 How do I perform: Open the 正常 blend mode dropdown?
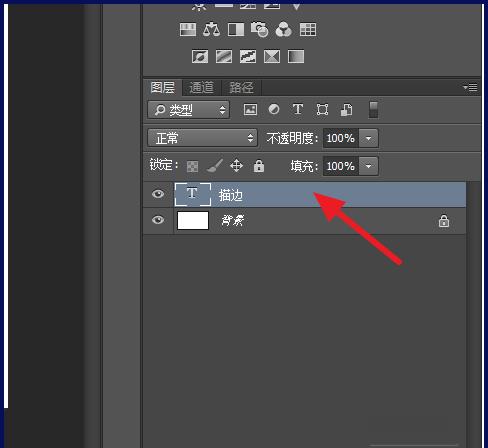tap(202, 138)
